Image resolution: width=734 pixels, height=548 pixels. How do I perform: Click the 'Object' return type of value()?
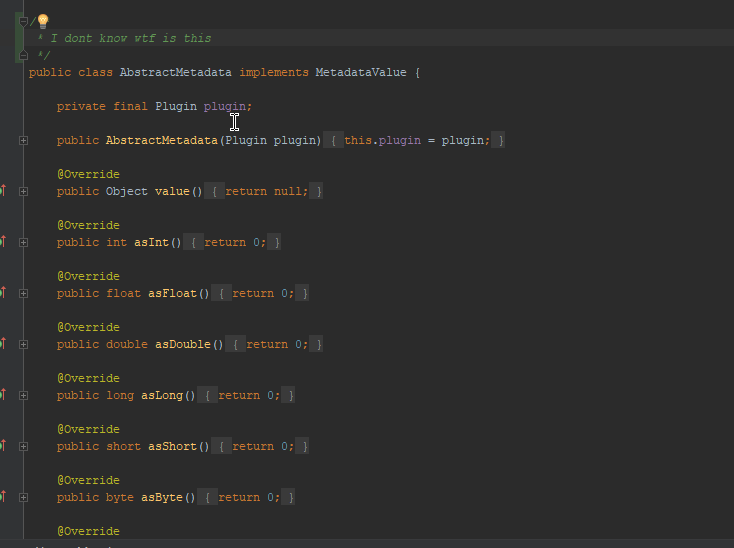click(126, 191)
